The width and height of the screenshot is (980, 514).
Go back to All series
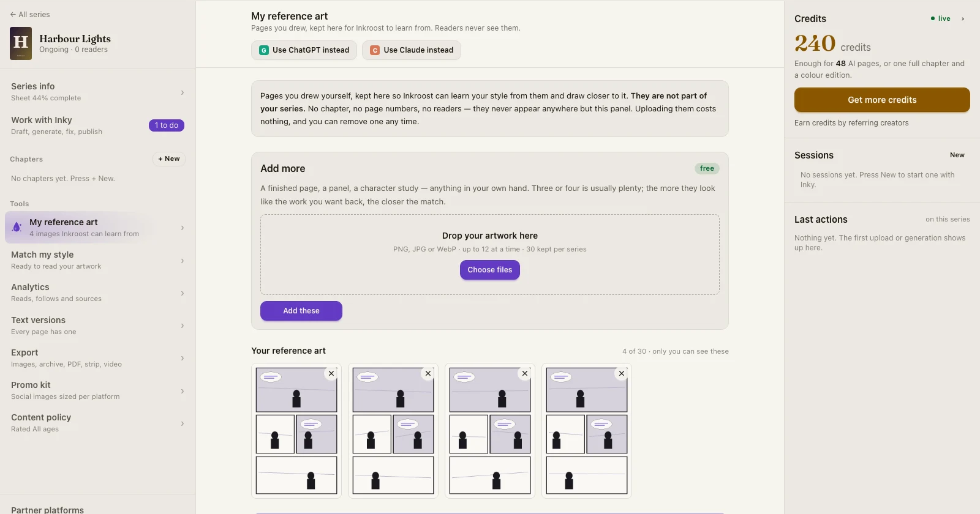point(30,15)
